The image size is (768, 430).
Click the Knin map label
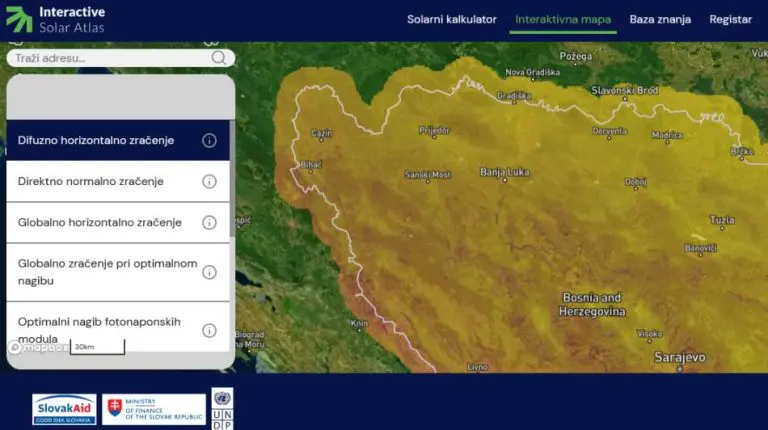coord(359,323)
